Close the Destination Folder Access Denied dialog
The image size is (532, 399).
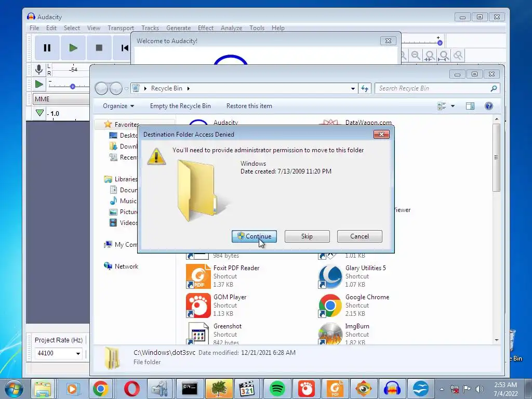tap(381, 135)
